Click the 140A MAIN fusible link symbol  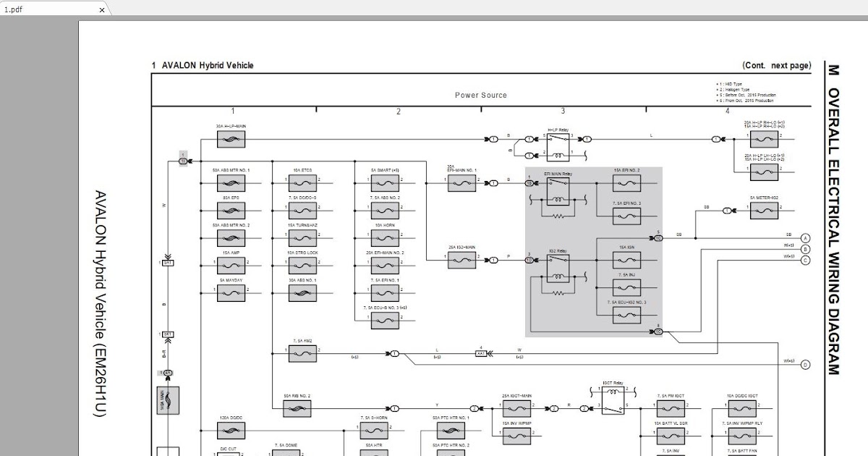click(167, 400)
